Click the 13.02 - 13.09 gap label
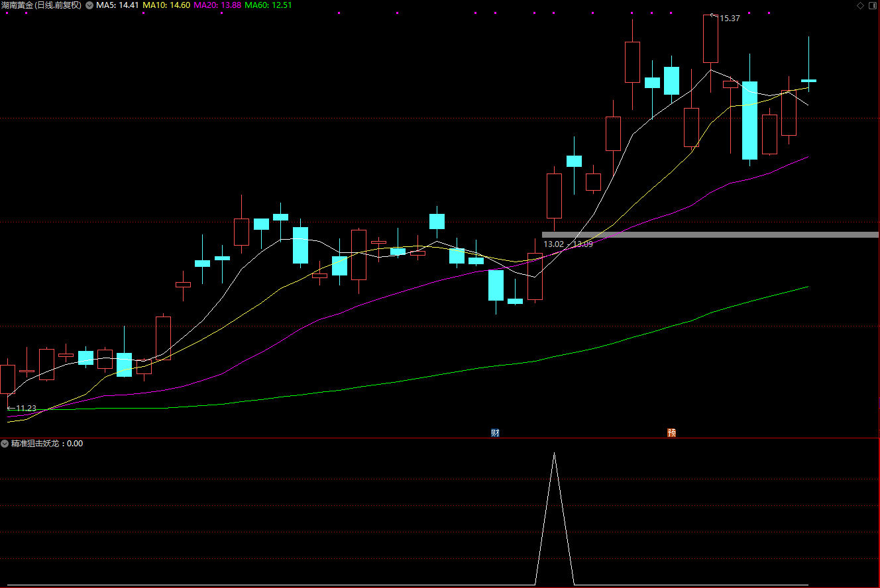The image size is (880, 588). [568, 244]
